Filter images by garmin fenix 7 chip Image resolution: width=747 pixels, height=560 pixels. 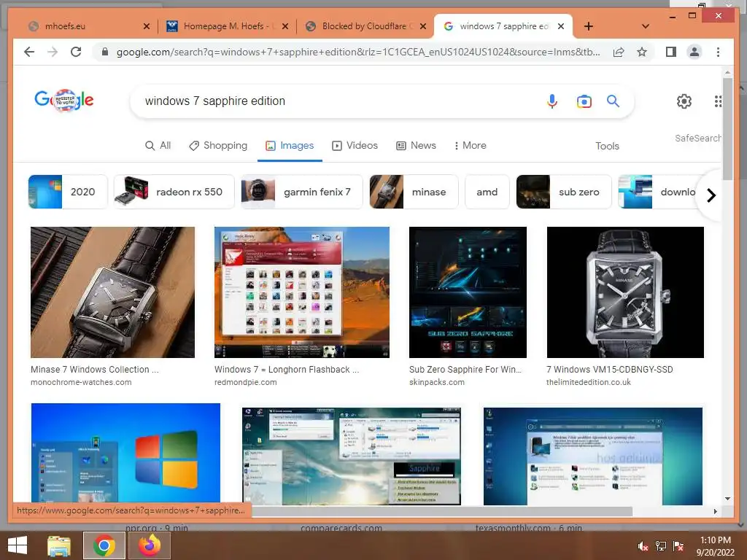click(x=301, y=192)
